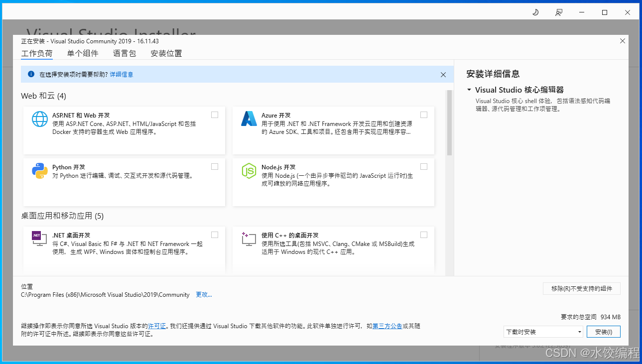
Task: Open the 许可证 license link
Action: [157, 326]
